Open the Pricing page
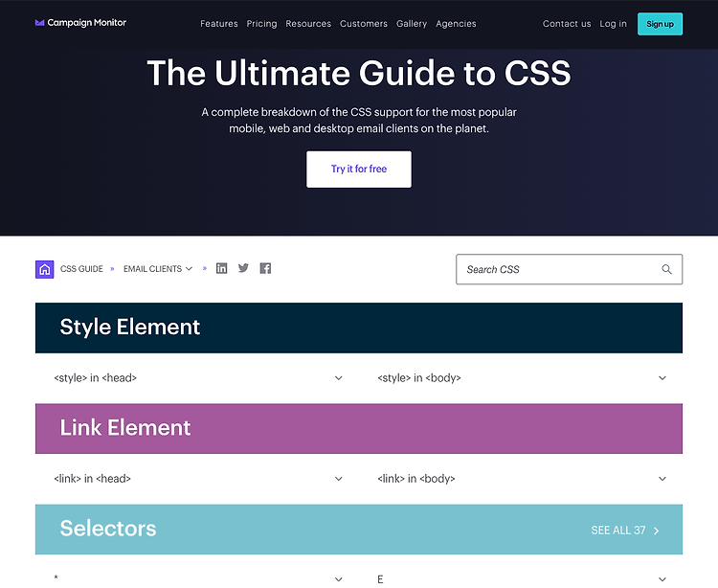The image size is (718, 588). [x=261, y=24]
